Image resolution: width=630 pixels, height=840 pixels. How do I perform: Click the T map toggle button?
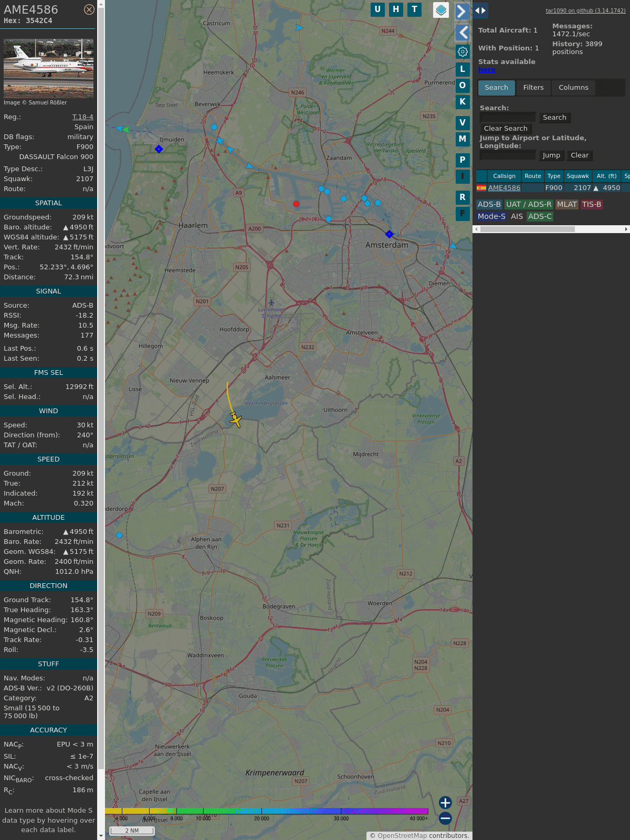415,9
